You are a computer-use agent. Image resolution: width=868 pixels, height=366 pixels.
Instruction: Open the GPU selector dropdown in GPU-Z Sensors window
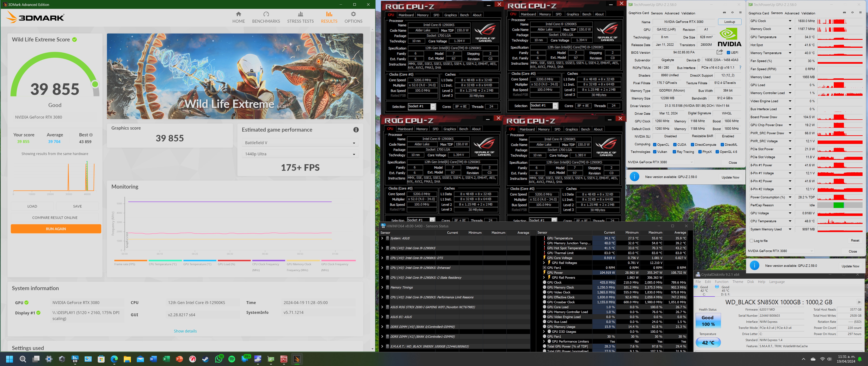781,251
